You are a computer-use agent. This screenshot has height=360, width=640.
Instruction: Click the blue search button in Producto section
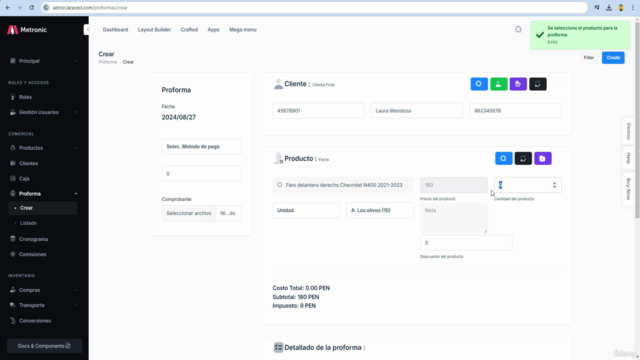point(504,158)
